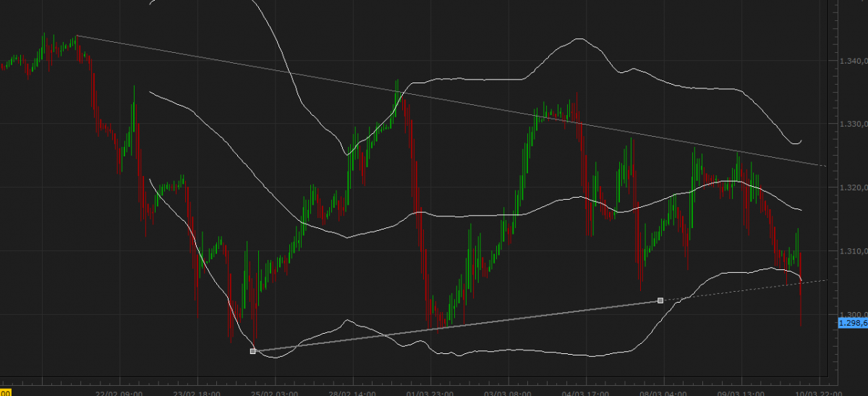Click the 01/03 23:00 time axis label
The image size is (868, 396).
point(430,392)
